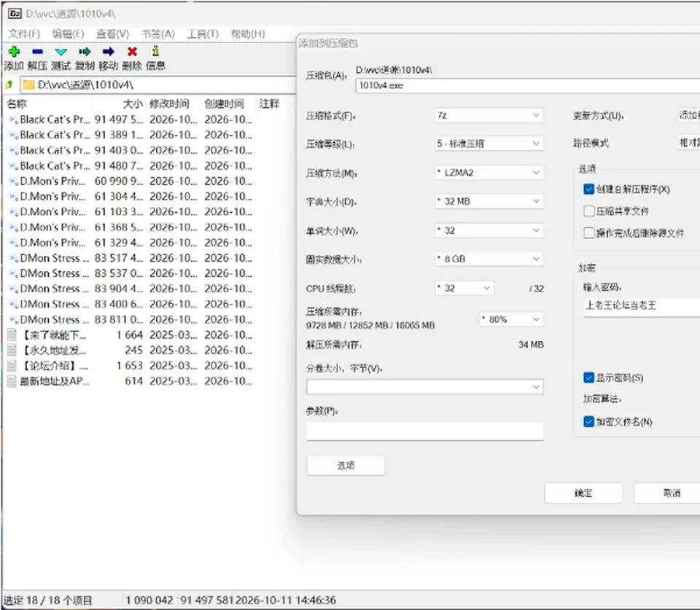Open the 文件(F) menu
This screenshot has height=610, width=700.
(24, 34)
